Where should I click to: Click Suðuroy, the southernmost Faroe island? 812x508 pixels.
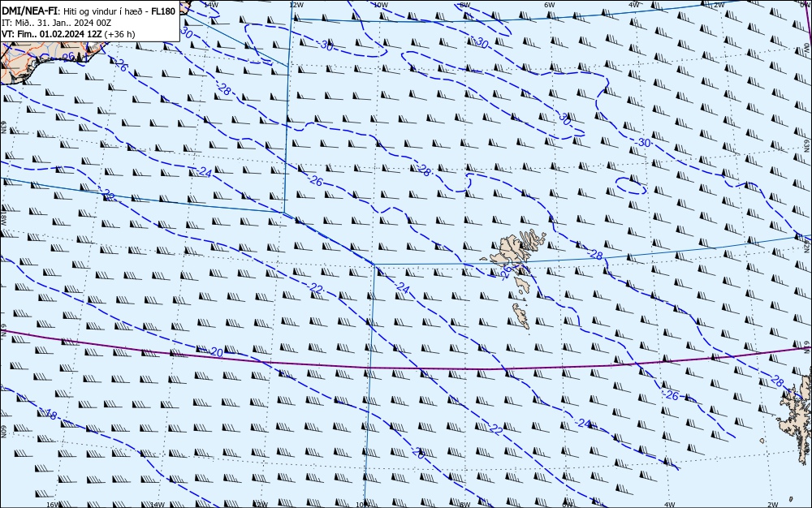coord(521,316)
